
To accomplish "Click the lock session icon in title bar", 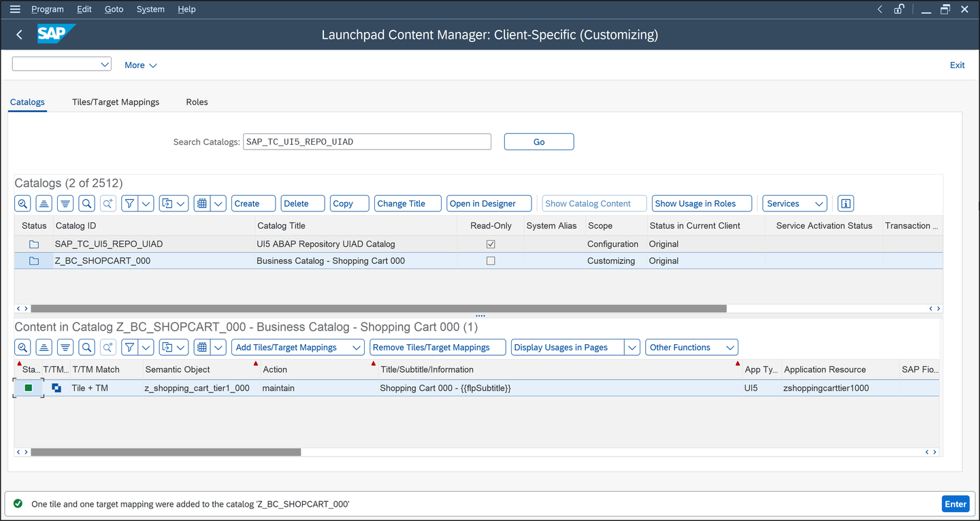I will (x=899, y=10).
